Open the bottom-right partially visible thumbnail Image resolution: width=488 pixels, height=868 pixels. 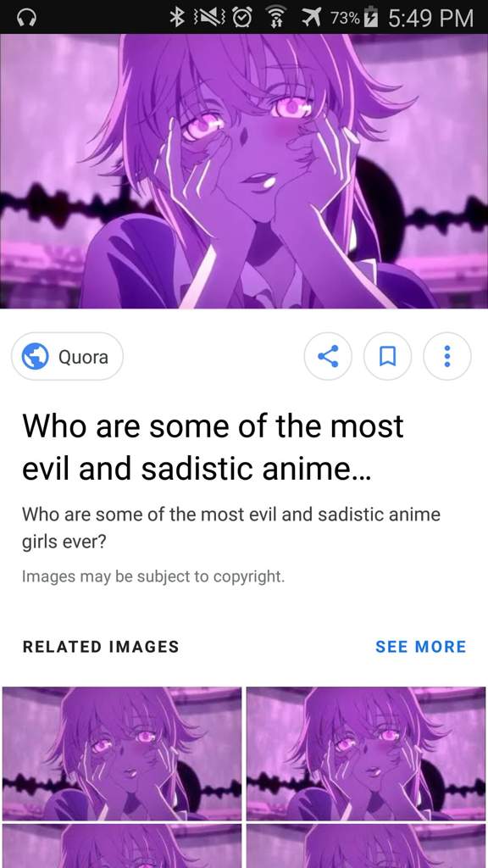[366, 847]
